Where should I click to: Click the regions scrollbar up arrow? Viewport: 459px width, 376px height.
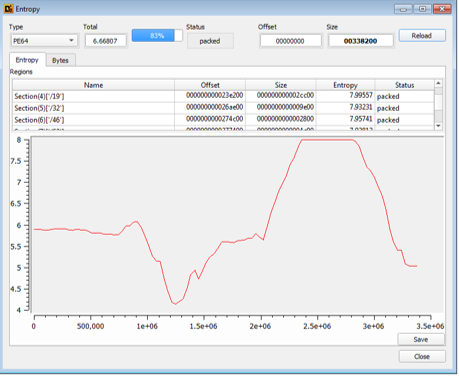[x=439, y=83]
